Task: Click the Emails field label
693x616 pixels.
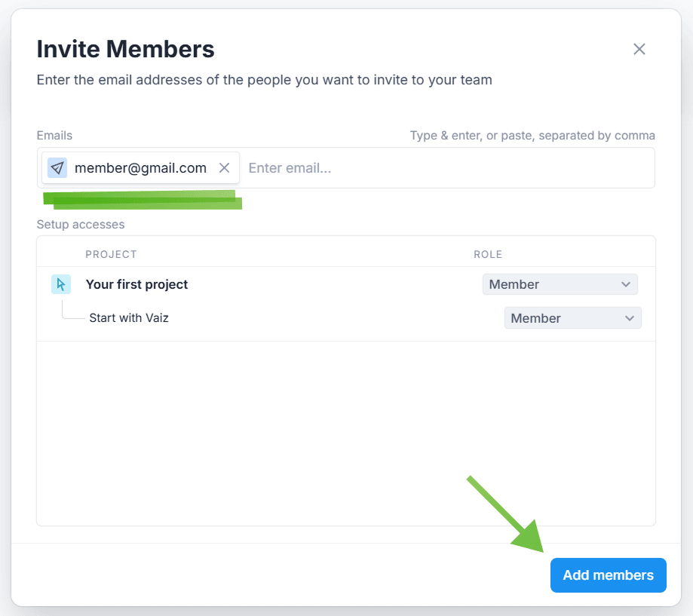Action: pos(54,136)
